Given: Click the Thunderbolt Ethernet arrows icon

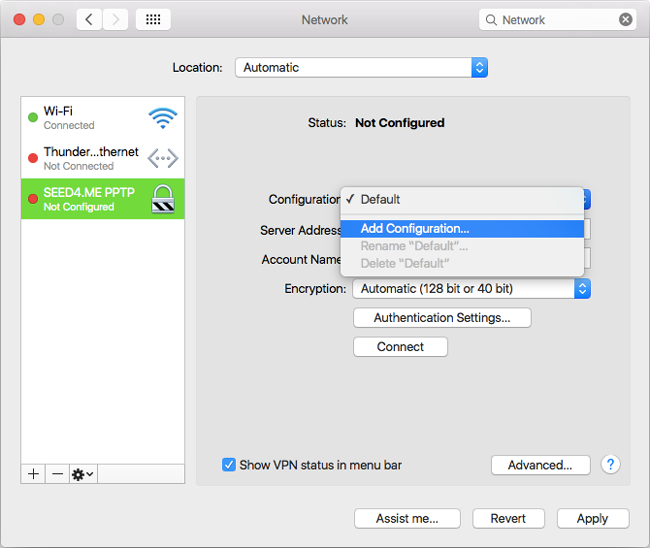Looking at the screenshot, I should coord(162,158).
